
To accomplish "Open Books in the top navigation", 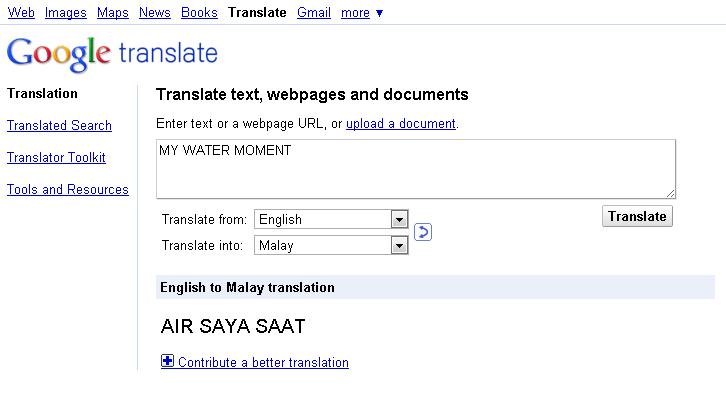I will (199, 13).
